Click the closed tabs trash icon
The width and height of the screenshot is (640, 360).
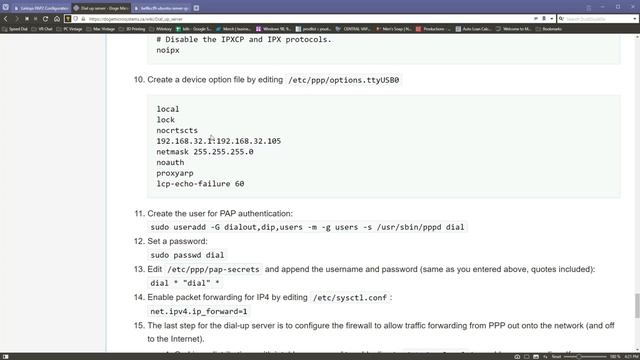589,8
